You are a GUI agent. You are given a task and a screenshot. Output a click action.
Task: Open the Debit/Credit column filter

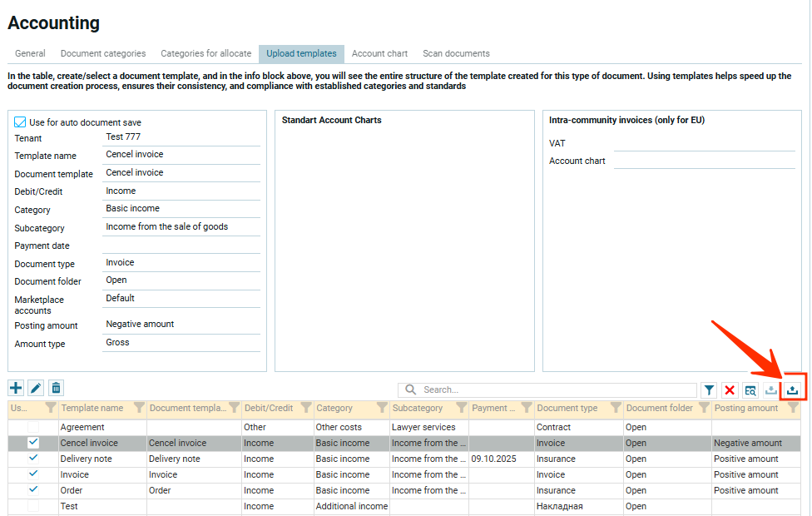[x=305, y=408]
